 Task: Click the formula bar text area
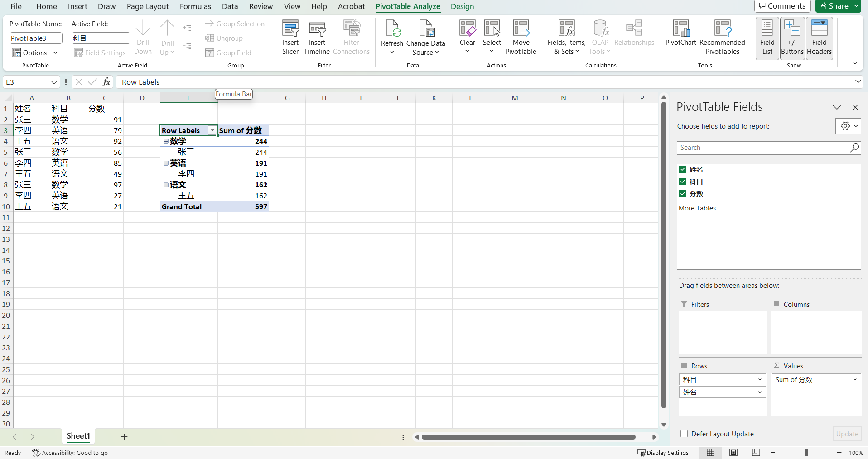coord(484,82)
